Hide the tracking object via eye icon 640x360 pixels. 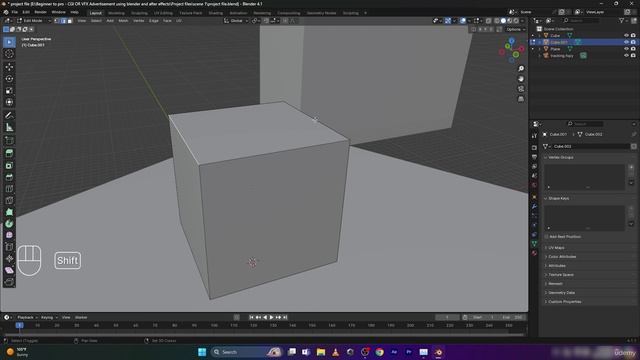(x=626, y=56)
